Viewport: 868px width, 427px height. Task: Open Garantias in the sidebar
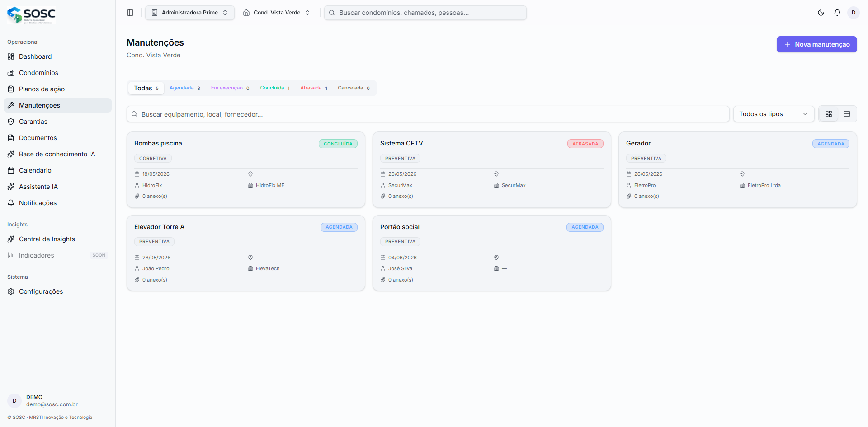57,122
